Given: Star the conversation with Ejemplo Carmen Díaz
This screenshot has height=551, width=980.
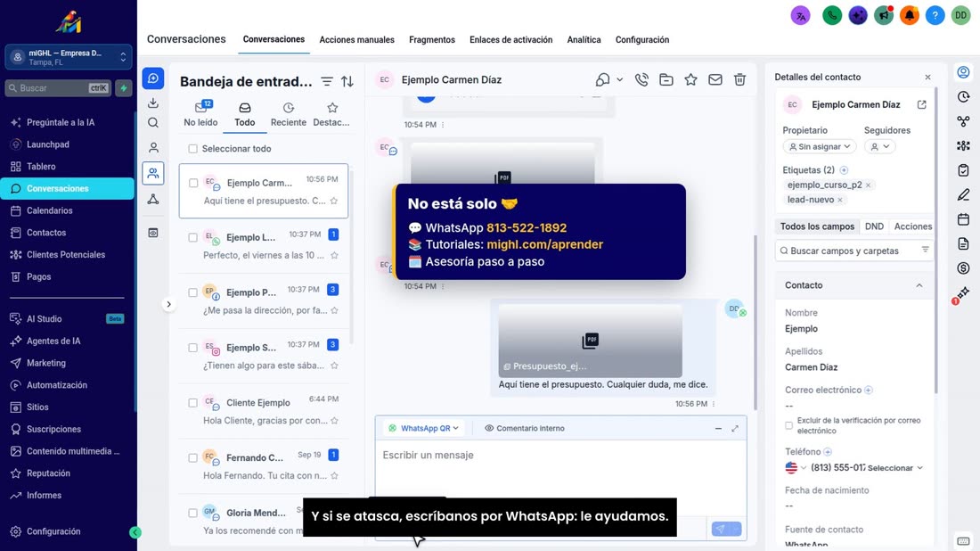Looking at the screenshot, I should point(690,80).
